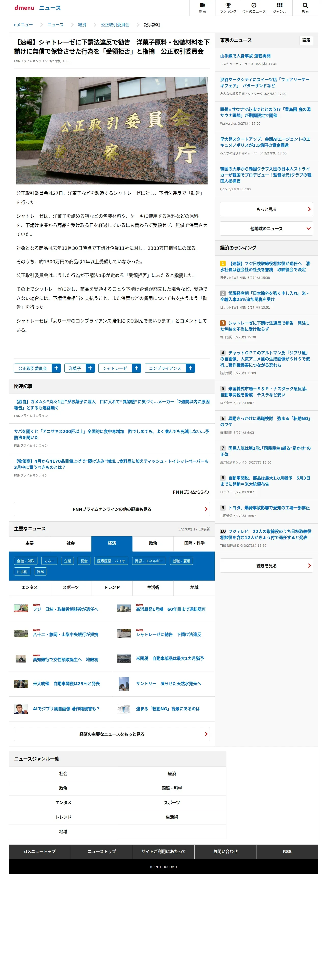Screen dimensions: 327x980
Task: Select the スポーツ tab under 主要なニュース
Action: point(71,588)
